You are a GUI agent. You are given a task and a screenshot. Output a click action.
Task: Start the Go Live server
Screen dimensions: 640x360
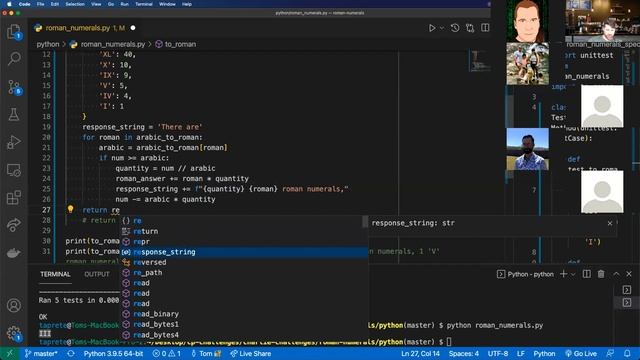tap(581, 353)
